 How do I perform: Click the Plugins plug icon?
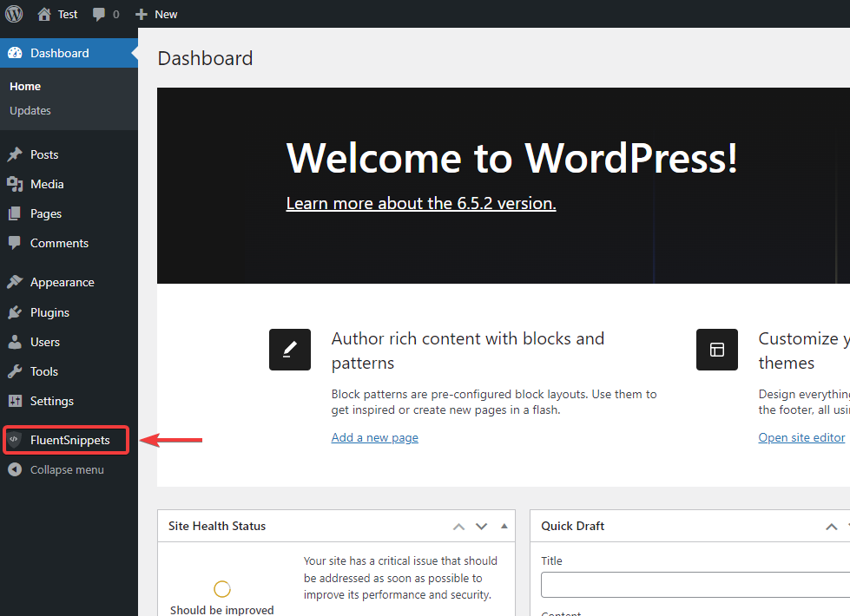click(15, 312)
